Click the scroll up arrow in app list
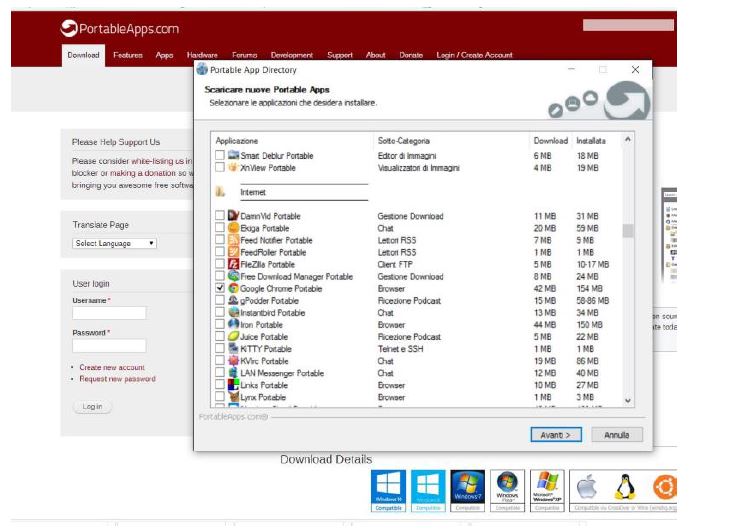Screen dimensions: 732x532 (628, 139)
